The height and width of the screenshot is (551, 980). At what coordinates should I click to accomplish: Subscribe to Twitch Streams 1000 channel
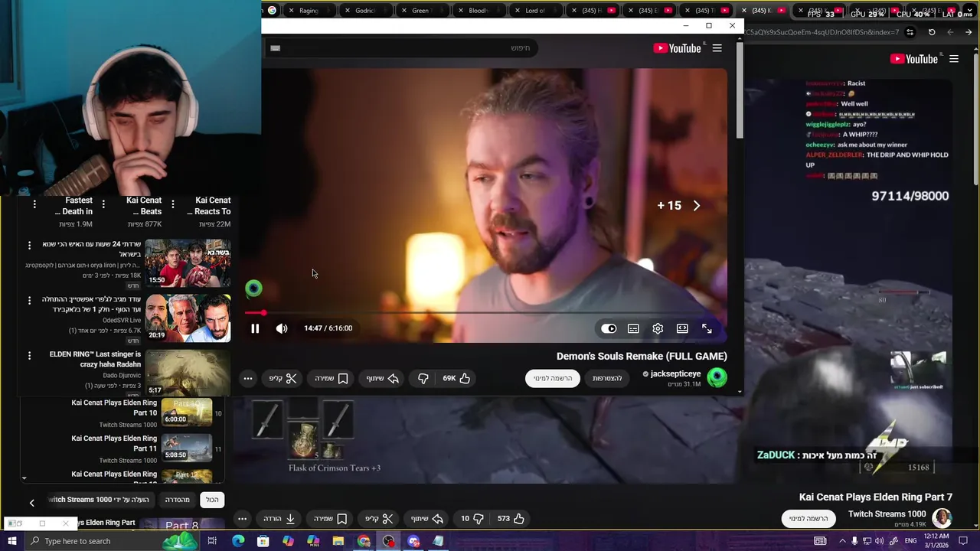(809, 518)
